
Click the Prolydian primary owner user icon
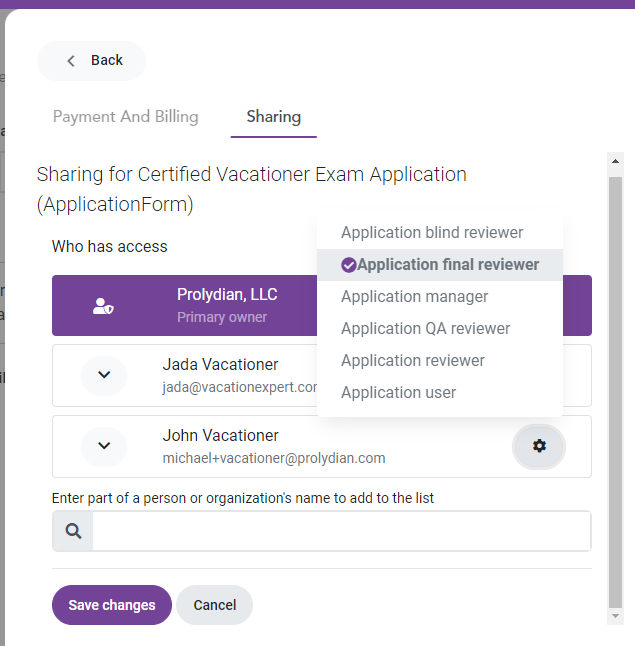(103, 306)
